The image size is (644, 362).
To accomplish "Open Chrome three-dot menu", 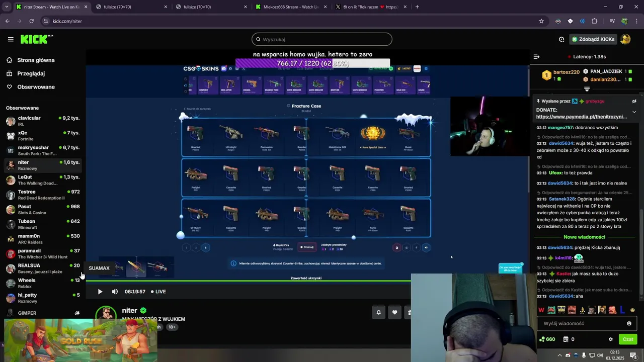I will coord(636,21).
